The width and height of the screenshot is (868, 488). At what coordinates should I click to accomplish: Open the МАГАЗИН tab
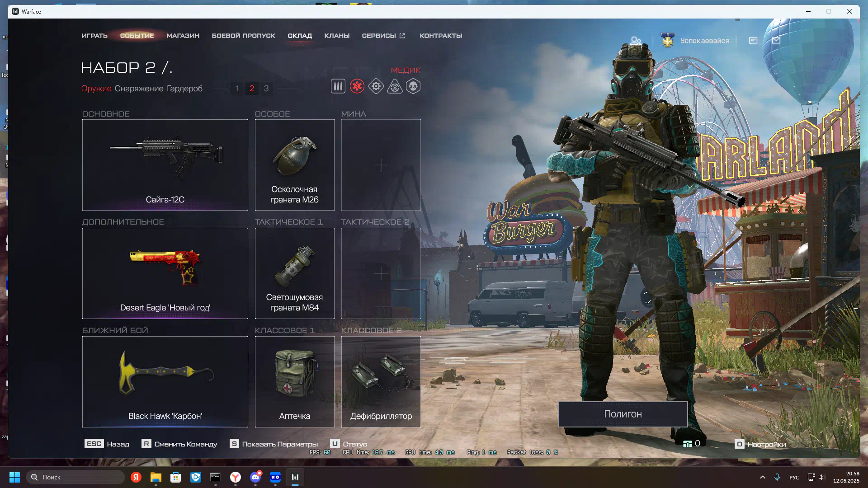pos(183,36)
